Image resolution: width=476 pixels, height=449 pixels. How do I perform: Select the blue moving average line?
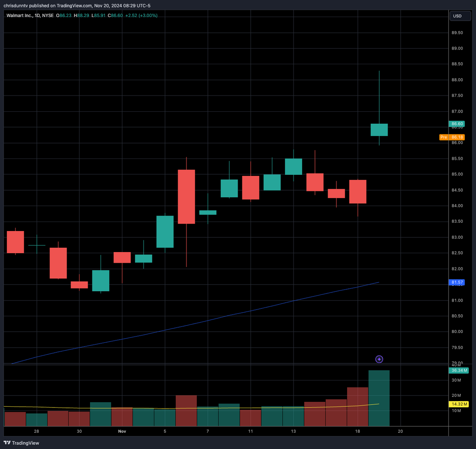tap(208, 321)
